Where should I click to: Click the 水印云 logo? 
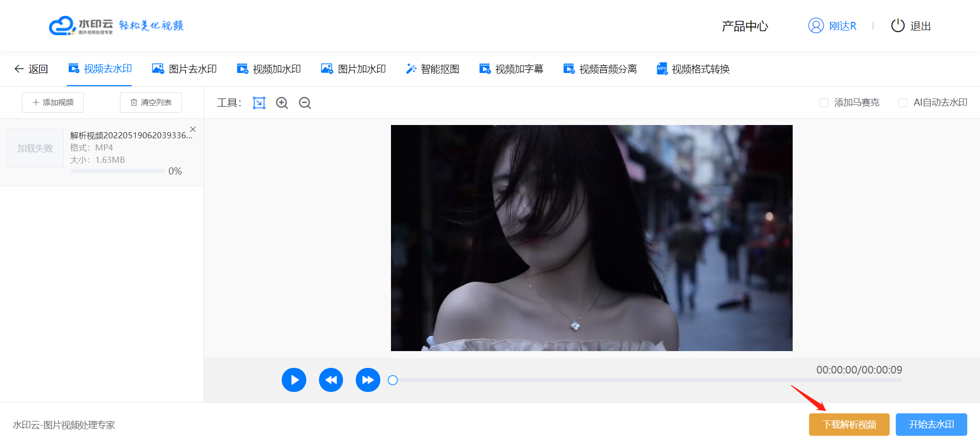(x=82, y=26)
